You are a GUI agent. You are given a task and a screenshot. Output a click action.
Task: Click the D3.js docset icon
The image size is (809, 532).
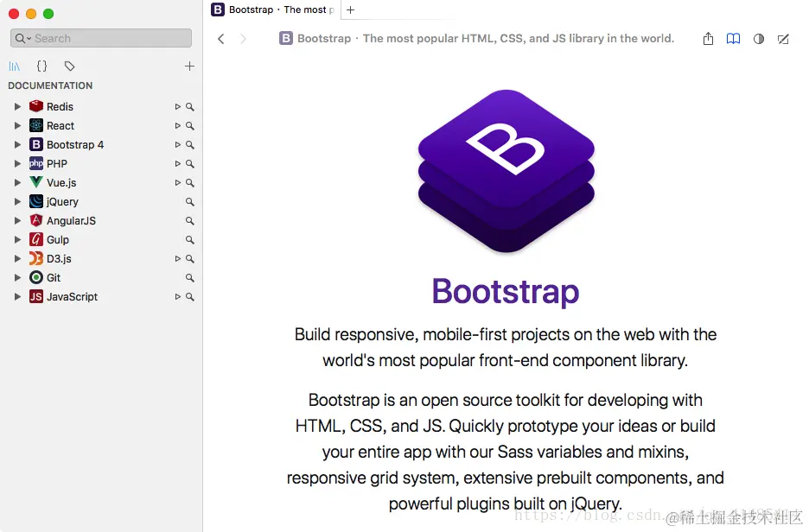(36, 258)
